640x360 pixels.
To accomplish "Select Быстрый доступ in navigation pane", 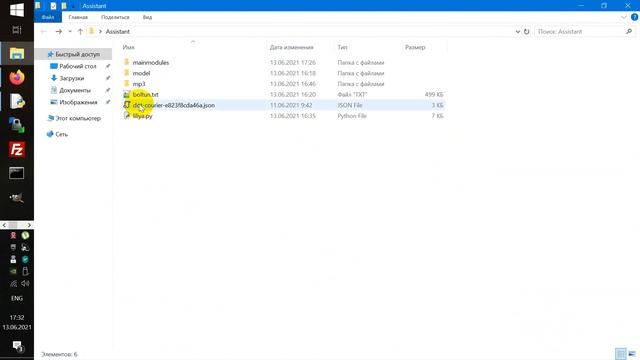I will click(77, 54).
